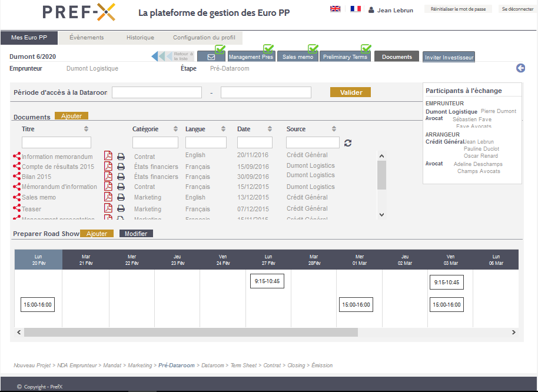Screen dimensions: 538x392
Task: Share the Teaser document
Action: coord(16,208)
